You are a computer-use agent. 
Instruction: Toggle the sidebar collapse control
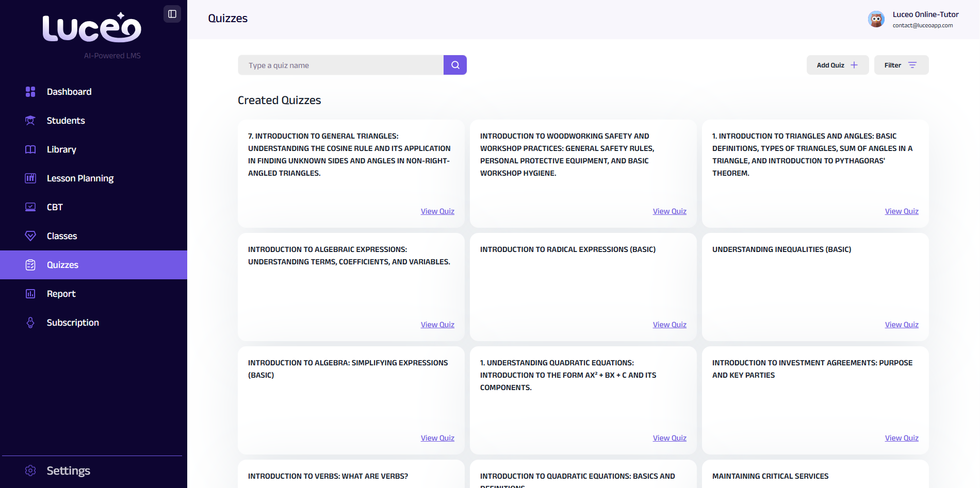[172, 14]
